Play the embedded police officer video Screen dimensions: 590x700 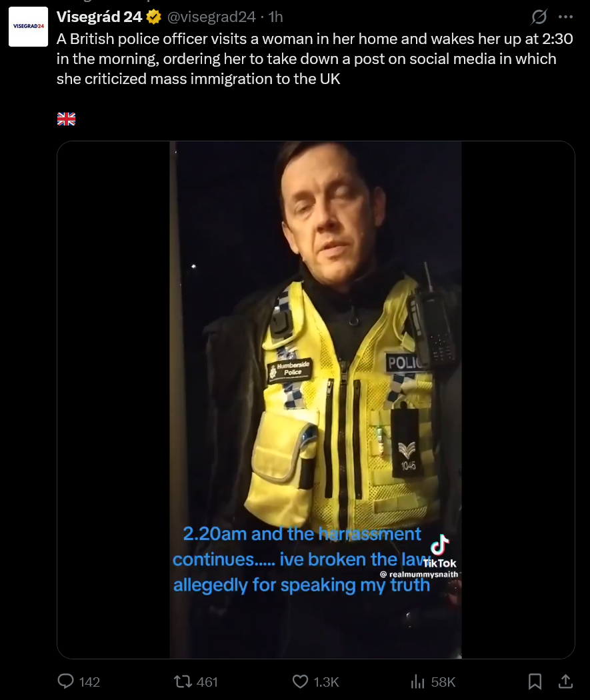click(x=315, y=399)
